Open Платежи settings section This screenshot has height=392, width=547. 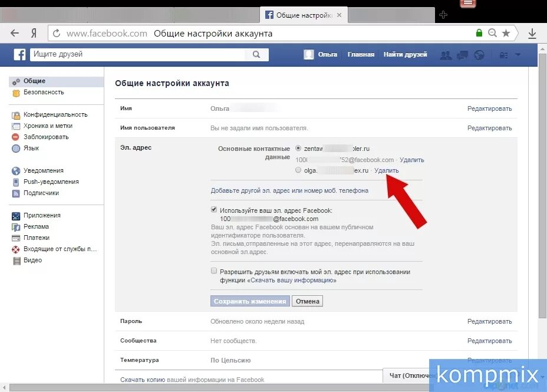tap(37, 238)
